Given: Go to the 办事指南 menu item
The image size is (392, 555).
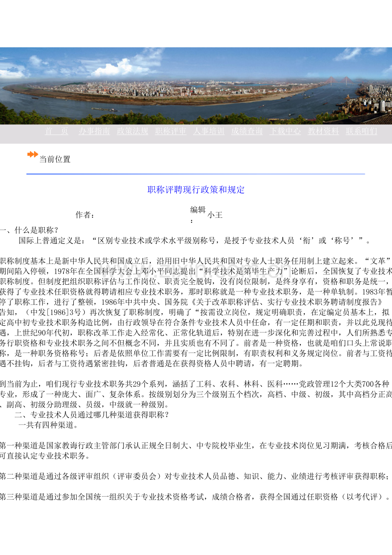Looking at the screenshot, I should [94, 131].
